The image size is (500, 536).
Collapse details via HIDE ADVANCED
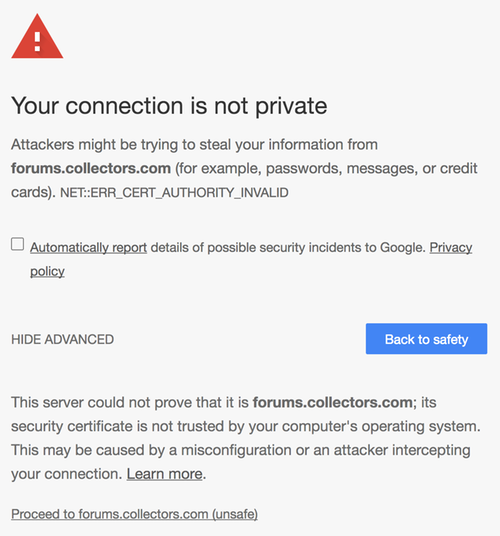click(63, 339)
